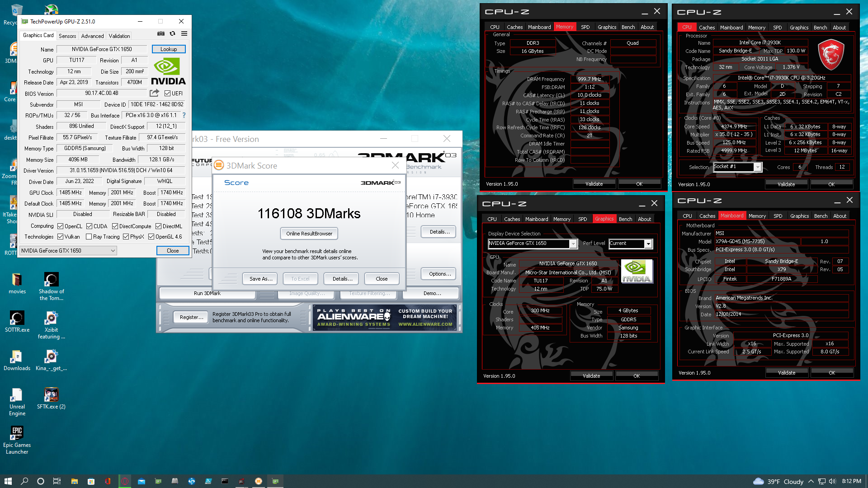This screenshot has width=868, height=488.
Task: Click Lookup button in GPU-Z
Action: (169, 49)
